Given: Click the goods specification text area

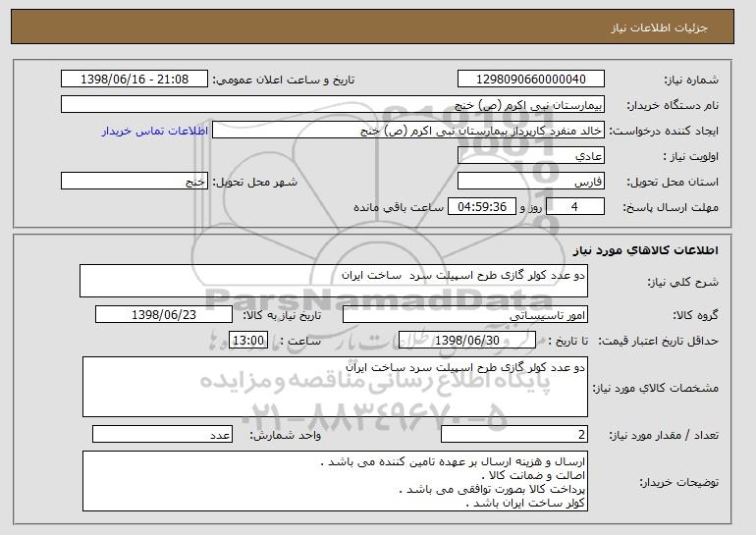Looking at the screenshot, I should pos(335,387).
